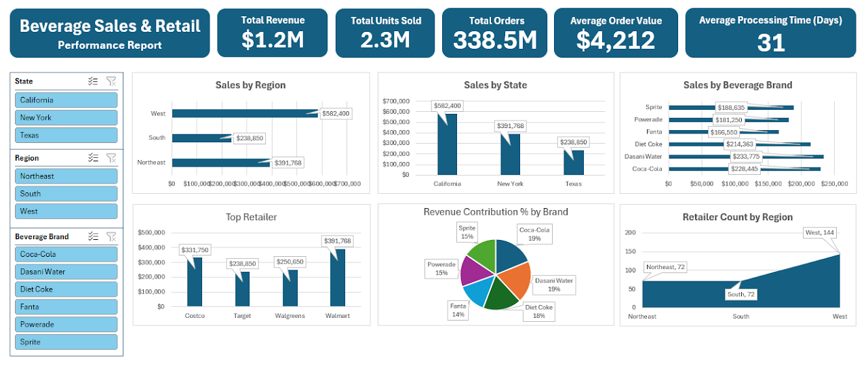Viewport: 868px width, 368px height.
Task: Click the South bar in Sales by Region
Action: [x=201, y=138]
